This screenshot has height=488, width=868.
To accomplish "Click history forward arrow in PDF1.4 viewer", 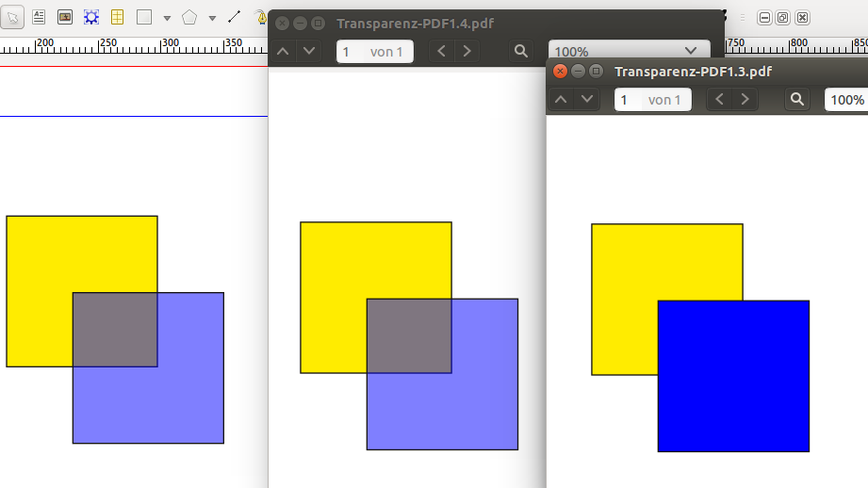I will click(466, 51).
